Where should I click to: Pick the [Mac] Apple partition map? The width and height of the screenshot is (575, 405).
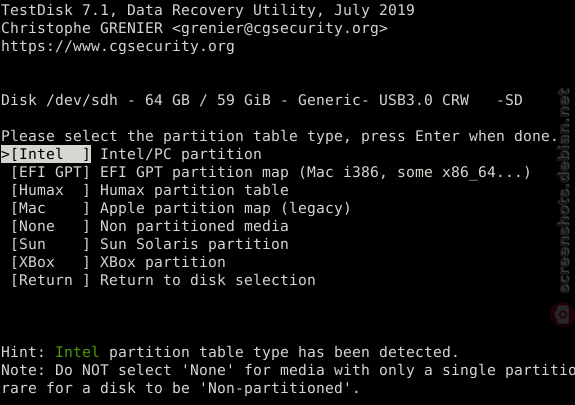[x=51, y=208]
